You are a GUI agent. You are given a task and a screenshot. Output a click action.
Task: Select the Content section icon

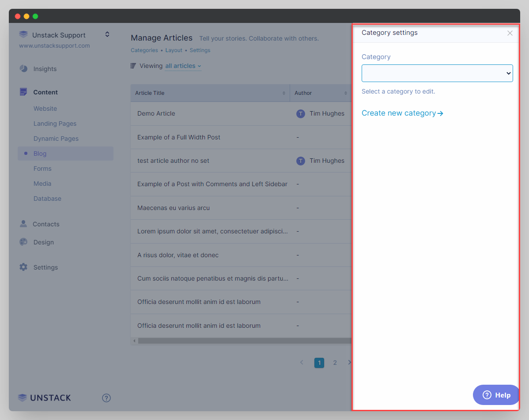click(x=23, y=92)
